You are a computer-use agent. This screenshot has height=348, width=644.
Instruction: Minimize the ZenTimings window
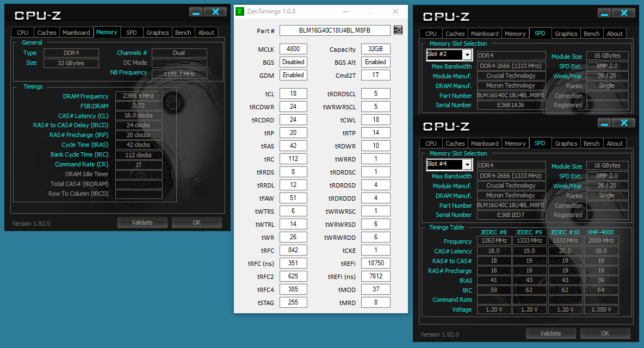click(x=345, y=11)
